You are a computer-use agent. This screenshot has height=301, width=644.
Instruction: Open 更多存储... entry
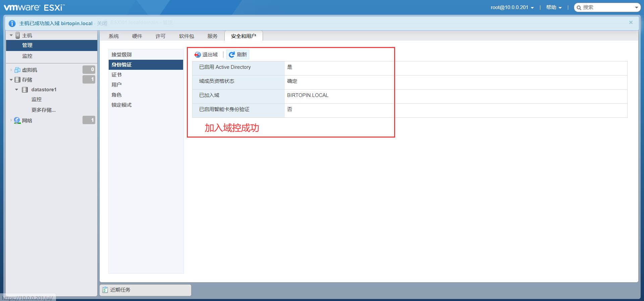click(44, 110)
